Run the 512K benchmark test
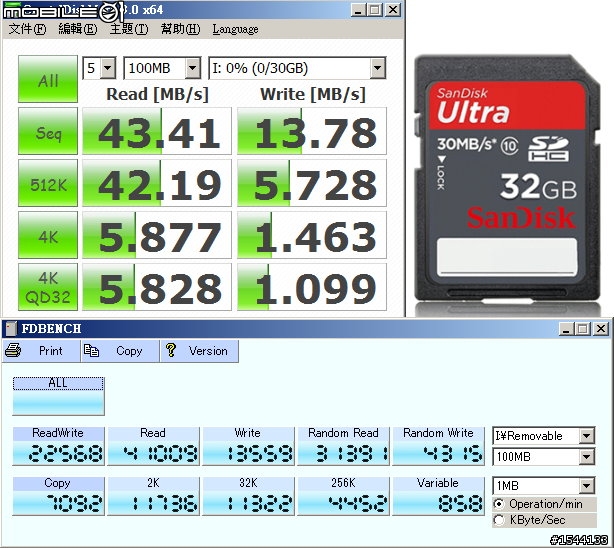614x548 pixels. tap(48, 183)
